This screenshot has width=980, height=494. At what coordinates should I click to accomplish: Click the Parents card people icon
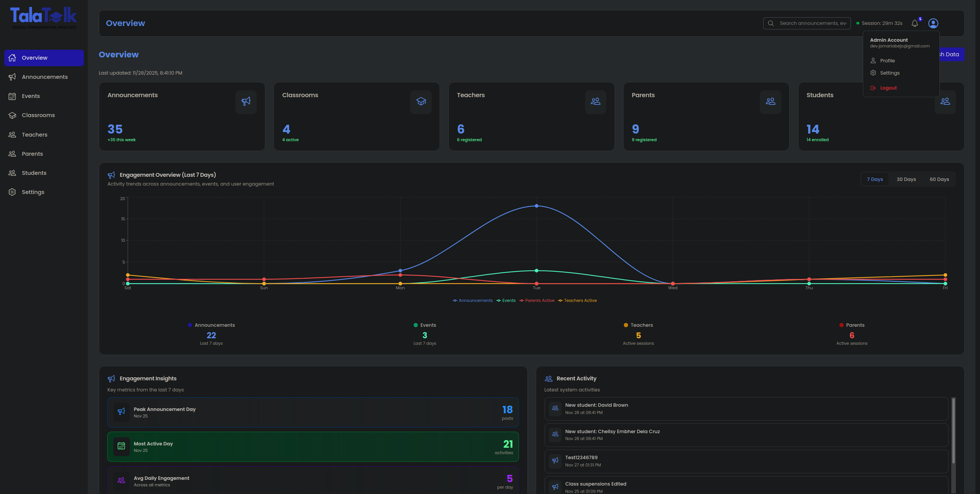coord(770,101)
